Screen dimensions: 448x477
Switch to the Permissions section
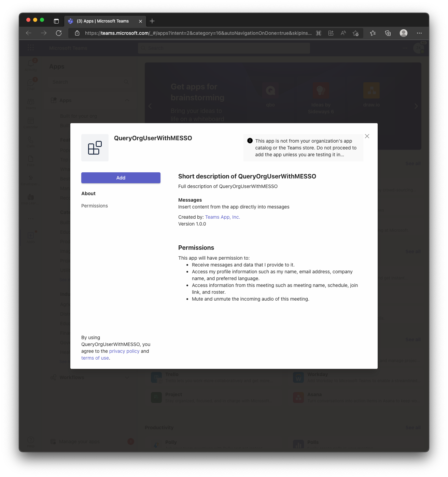point(94,206)
